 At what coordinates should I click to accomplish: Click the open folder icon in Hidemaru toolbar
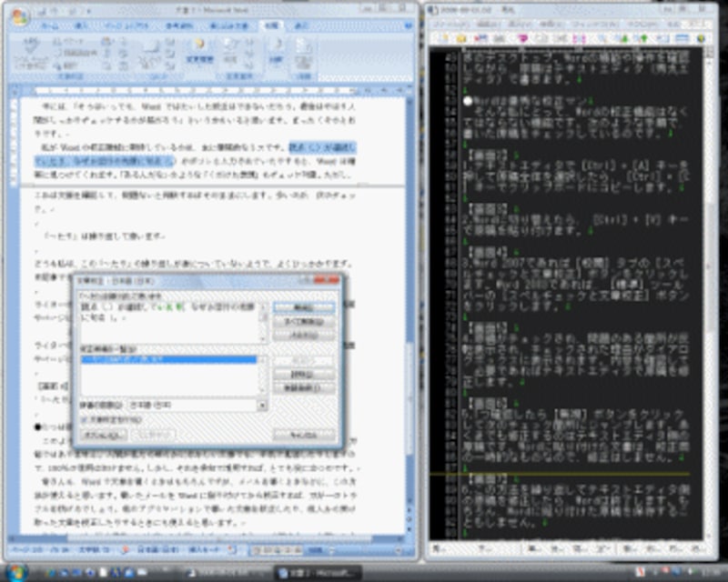click(x=461, y=37)
